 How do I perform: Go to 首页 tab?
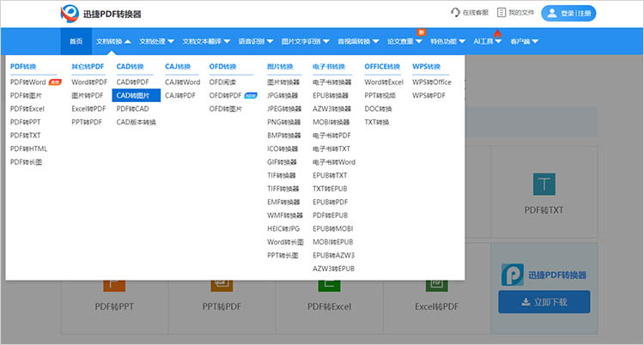click(76, 41)
